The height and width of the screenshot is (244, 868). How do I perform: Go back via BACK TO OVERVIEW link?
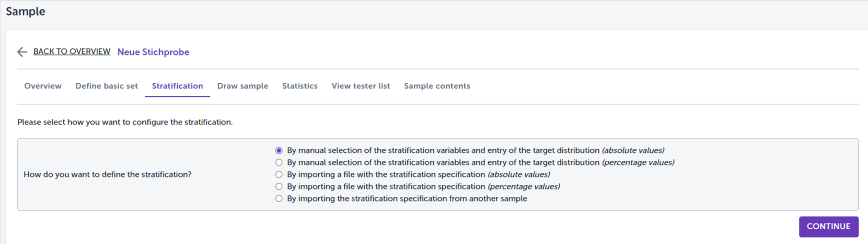(72, 51)
